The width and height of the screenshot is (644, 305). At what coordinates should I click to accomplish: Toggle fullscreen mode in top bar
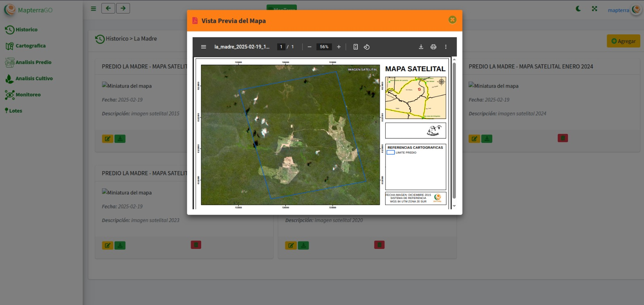click(595, 9)
